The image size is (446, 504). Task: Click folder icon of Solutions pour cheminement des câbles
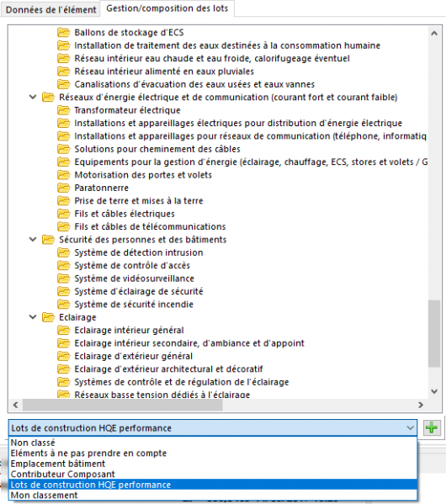64,149
